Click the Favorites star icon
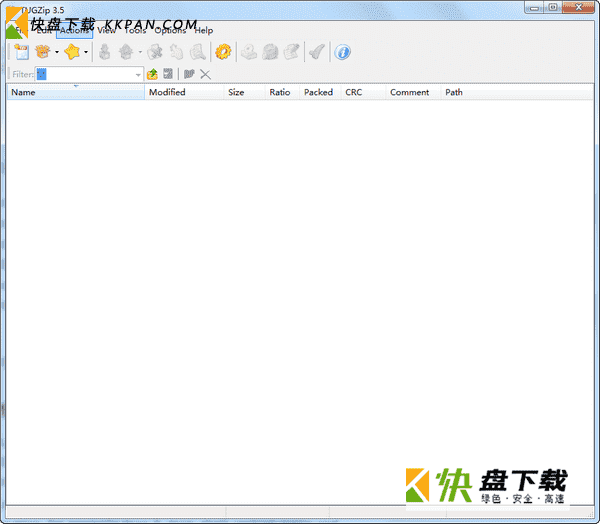 pyautogui.click(x=72, y=52)
